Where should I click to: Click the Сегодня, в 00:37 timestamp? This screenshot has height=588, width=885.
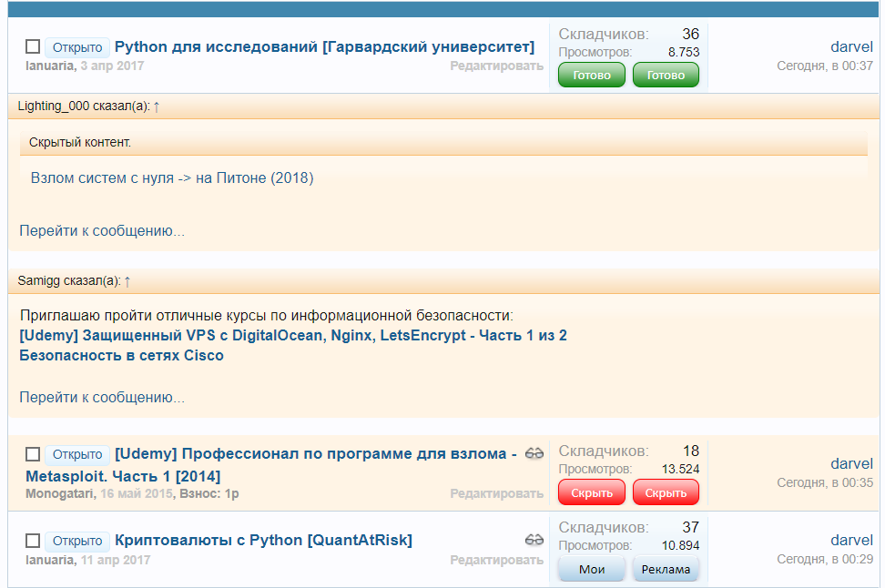825,66
